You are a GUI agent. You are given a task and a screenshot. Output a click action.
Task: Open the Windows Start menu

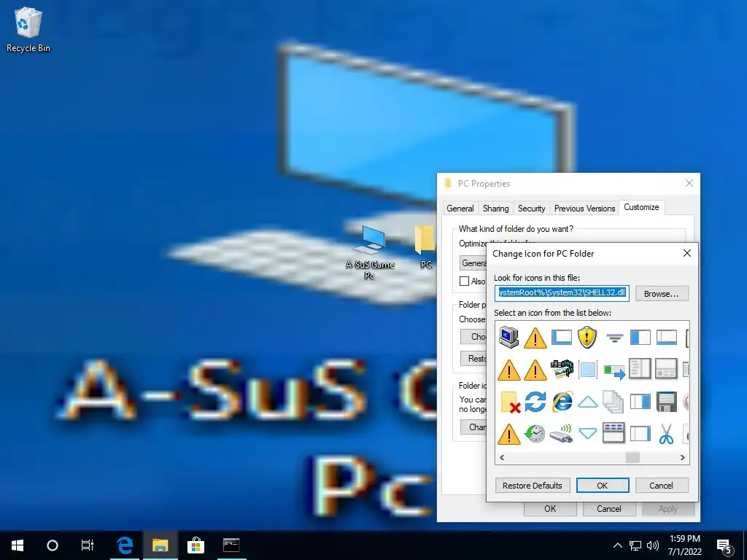[18, 545]
